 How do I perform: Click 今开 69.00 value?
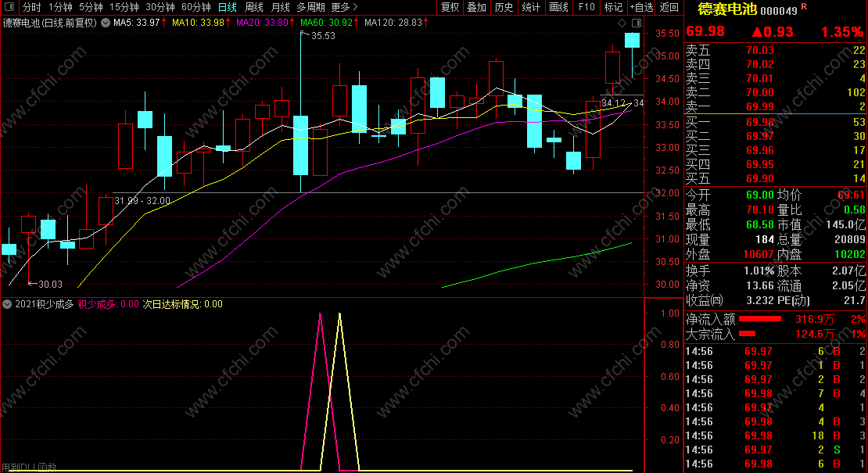pos(759,195)
